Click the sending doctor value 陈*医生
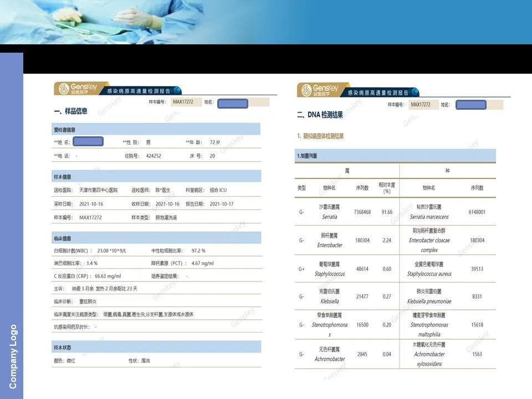 (x=163, y=190)
